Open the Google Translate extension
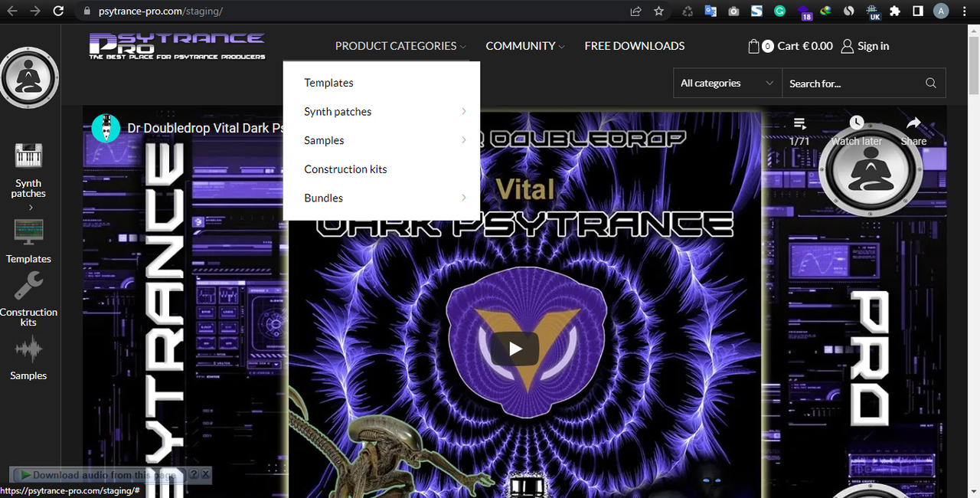This screenshot has height=498, width=980. pos(710,11)
